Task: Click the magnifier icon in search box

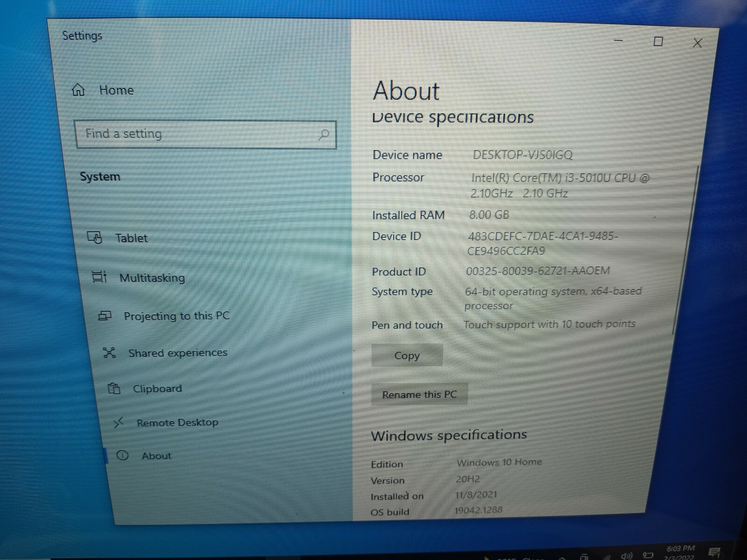Action: point(324,135)
